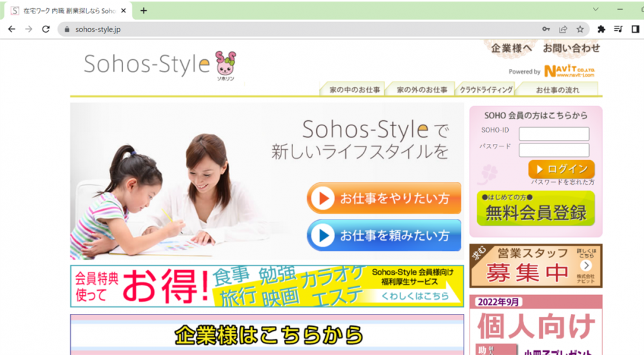Click the share page icon
644x355 pixels.
(x=563, y=29)
